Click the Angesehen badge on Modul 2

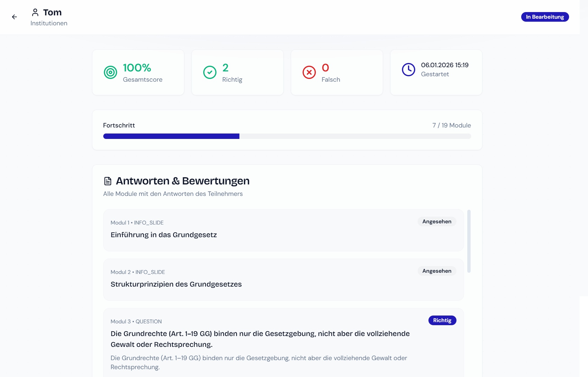(437, 271)
